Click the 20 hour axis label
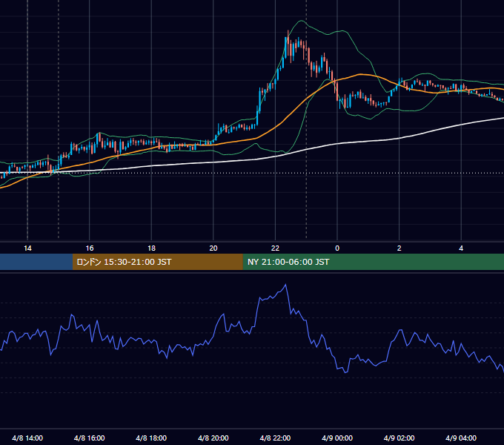The image size is (504, 445). [x=213, y=248]
